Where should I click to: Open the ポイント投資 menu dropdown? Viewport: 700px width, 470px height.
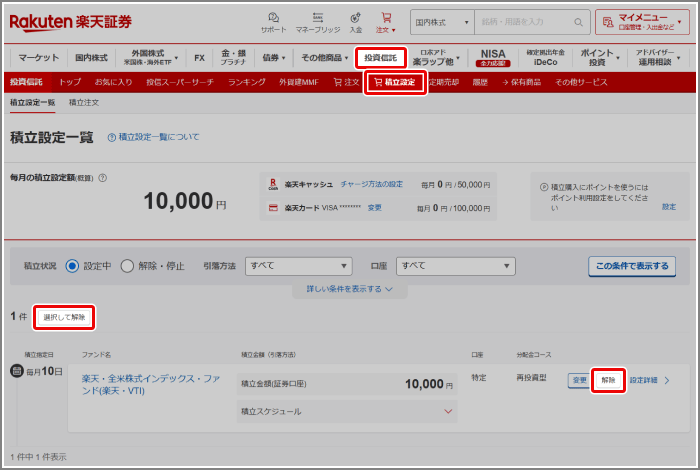(x=600, y=57)
